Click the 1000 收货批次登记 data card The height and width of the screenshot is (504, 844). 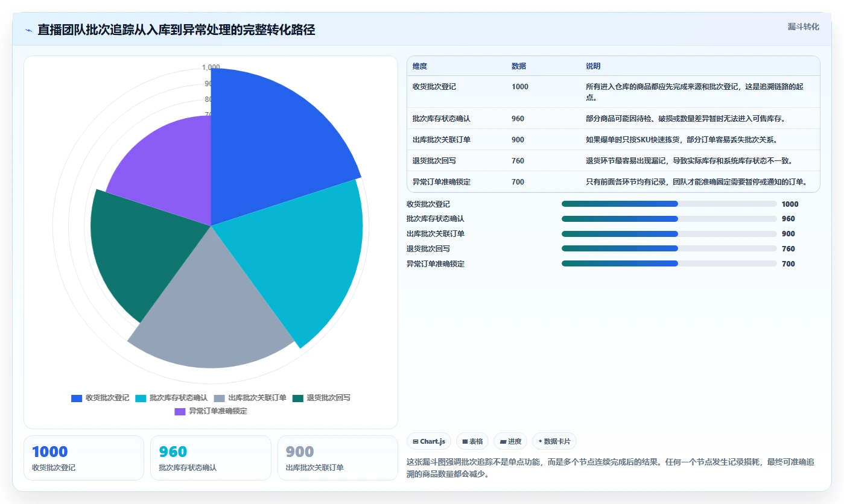pos(84,458)
